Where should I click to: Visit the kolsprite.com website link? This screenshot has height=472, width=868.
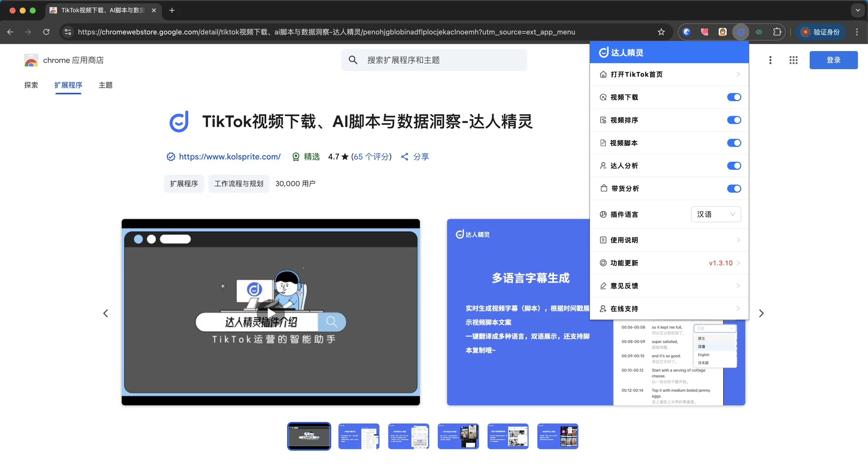click(230, 156)
